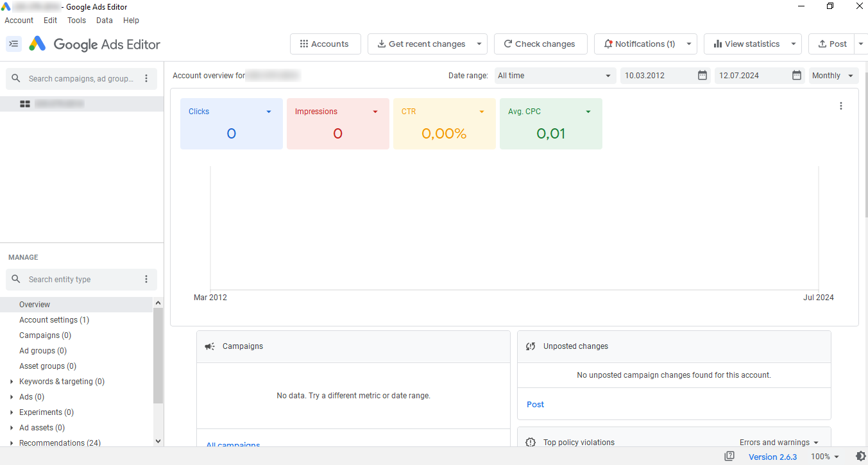Open Notifications (1) panel
The image size is (868, 465).
pos(638,44)
